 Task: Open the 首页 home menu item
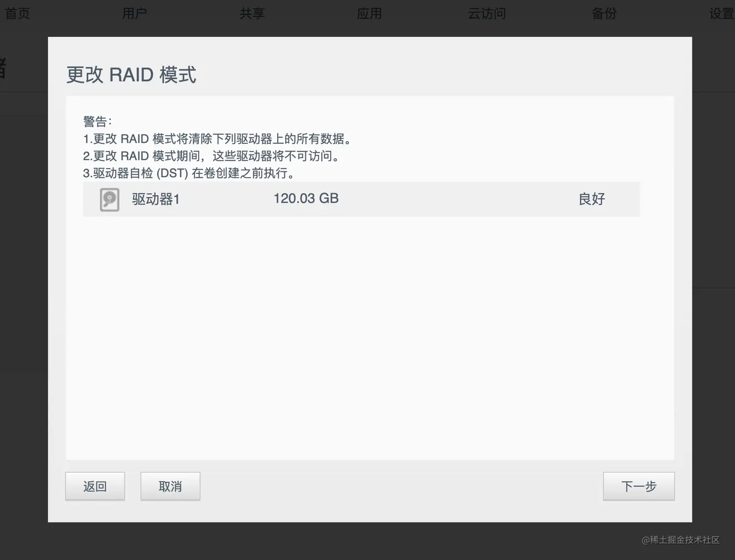17,14
